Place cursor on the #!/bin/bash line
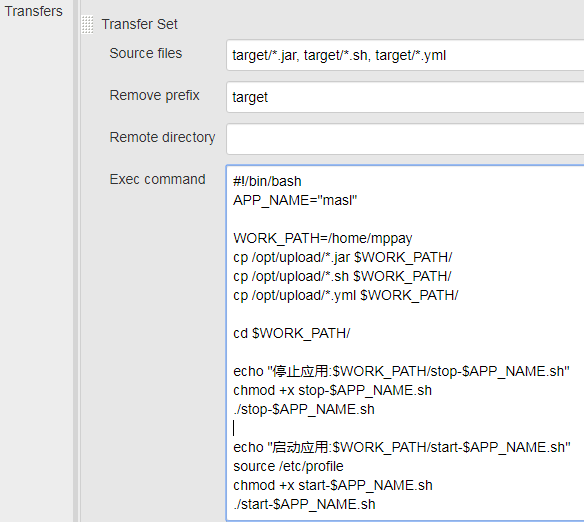This screenshot has height=522, width=584. pyautogui.click(x=267, y=181)
